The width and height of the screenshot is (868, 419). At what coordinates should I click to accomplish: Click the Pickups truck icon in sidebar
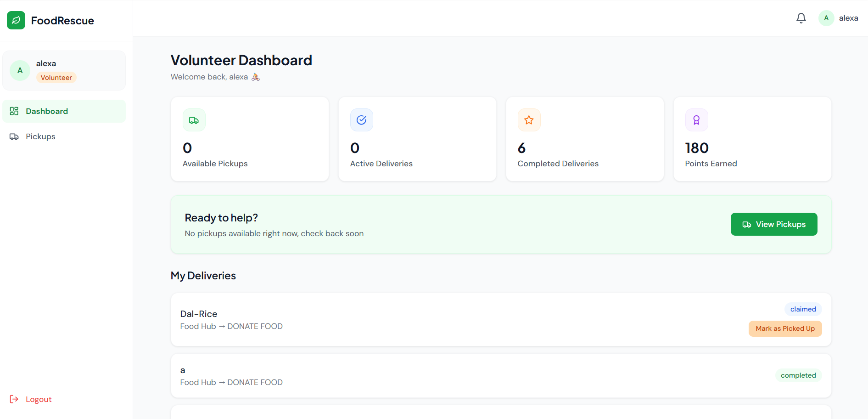pyautogui.click(x=14, y=136)
